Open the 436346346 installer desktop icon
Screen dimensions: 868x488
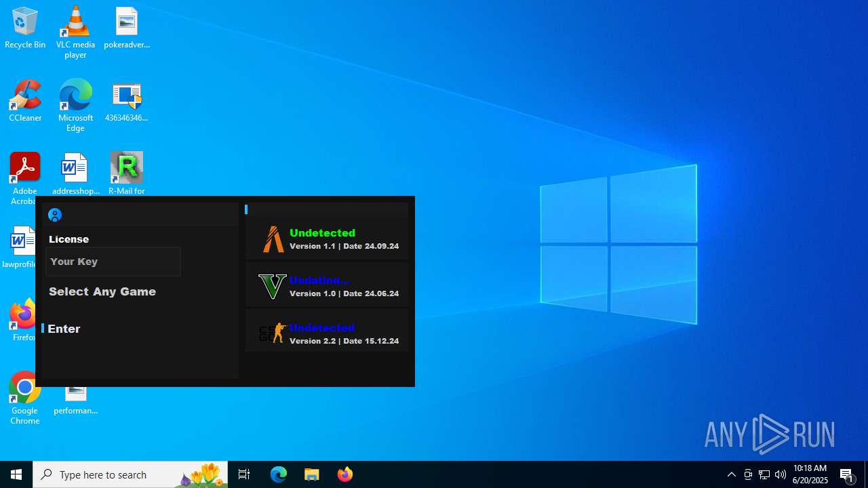point(127,102)
